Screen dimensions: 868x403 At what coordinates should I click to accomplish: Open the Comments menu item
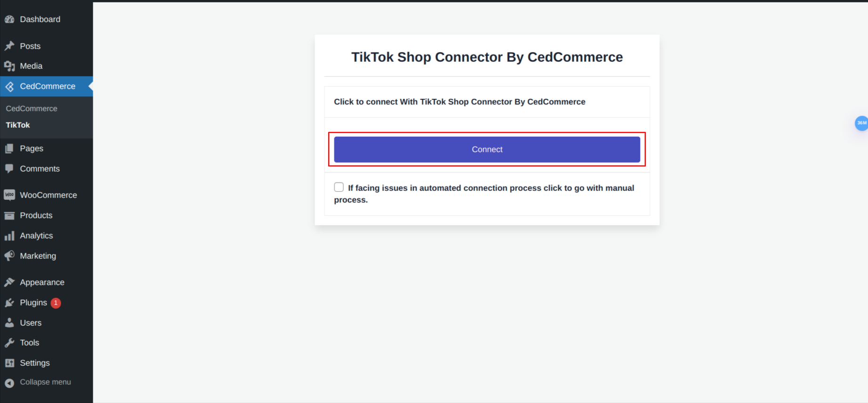click(x=40, y=169)
